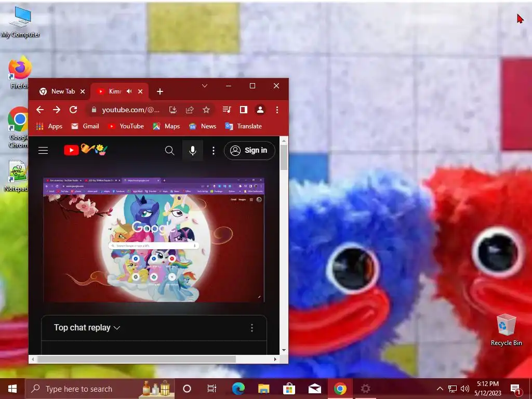Open Chrome three-dot menu
Screen dimensions: 532x399
[x=277, y=110]
